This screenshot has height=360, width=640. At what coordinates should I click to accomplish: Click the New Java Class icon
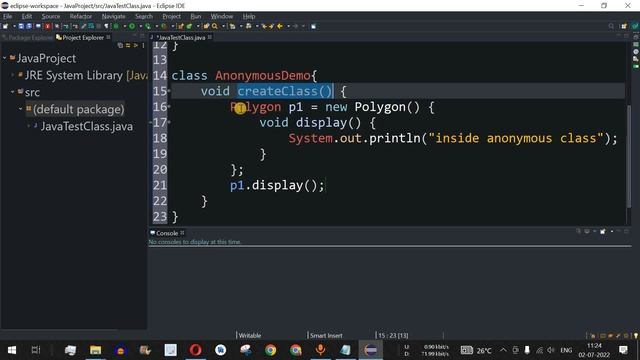tap(189, 26)
